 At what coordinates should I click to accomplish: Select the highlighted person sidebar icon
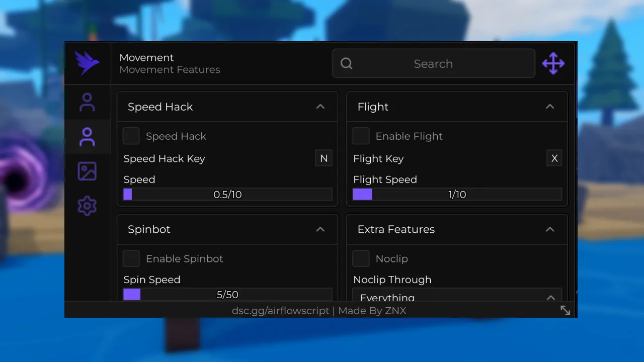(x=87, y=137)
